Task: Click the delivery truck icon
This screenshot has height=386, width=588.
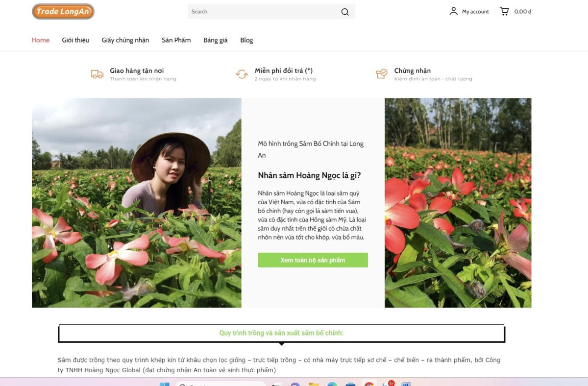Action: [97, 74]
